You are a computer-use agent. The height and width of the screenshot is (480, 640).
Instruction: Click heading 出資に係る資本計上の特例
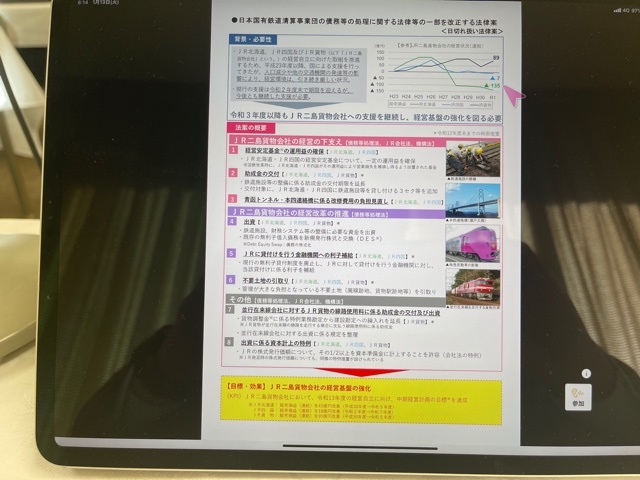pyautogui.click(x=276, y=343)
